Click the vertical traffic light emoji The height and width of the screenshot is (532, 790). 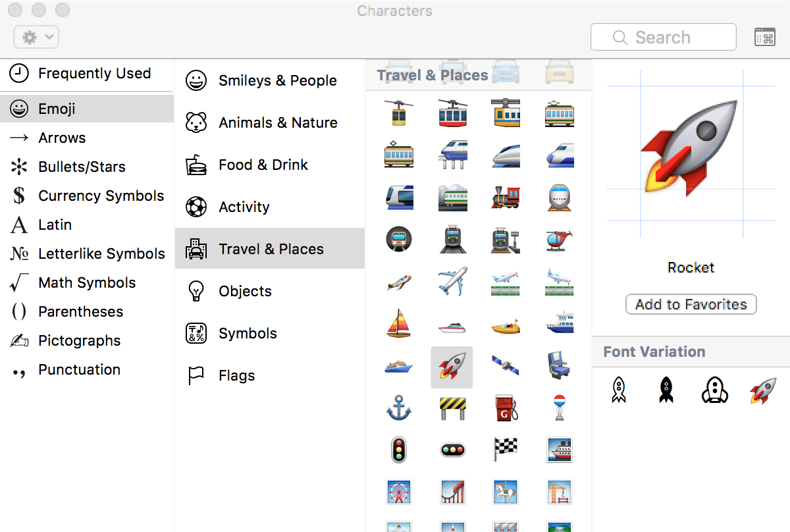point(398,449)
